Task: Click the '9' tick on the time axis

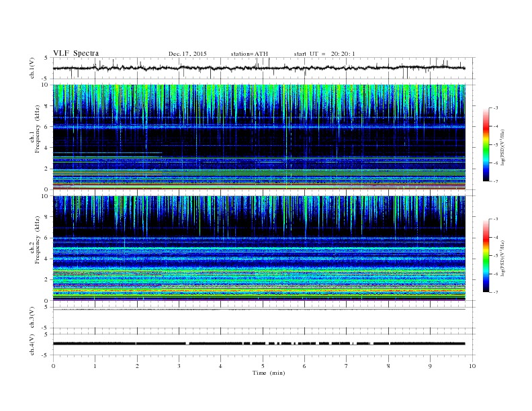Action: click(x=430, y=366)
